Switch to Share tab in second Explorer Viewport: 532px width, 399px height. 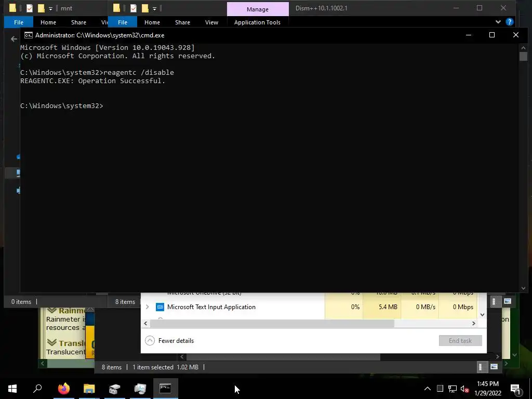[x=182, y=22]
